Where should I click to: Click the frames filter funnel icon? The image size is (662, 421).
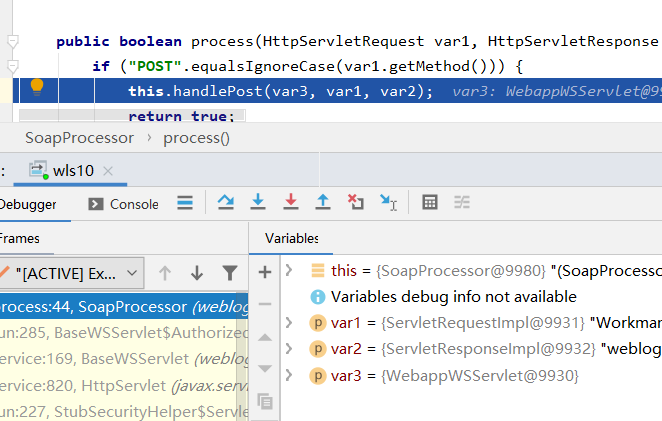click(230, 273)
